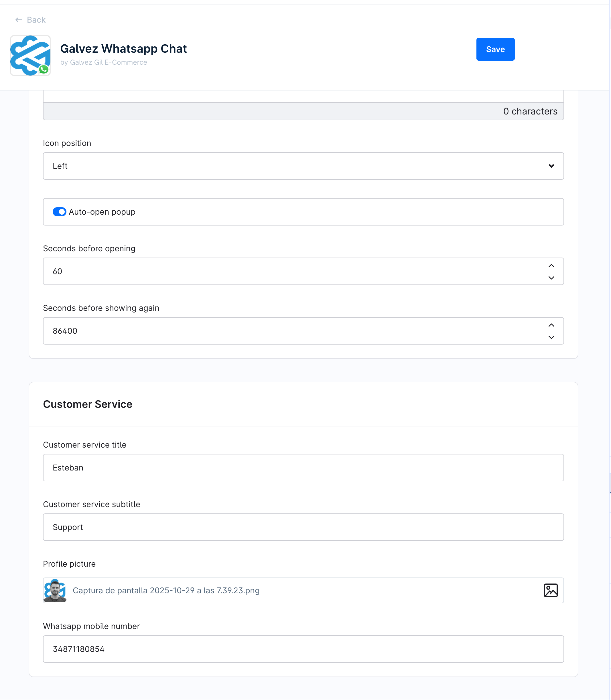Click the '0 characters' counter text

(530, 111)
